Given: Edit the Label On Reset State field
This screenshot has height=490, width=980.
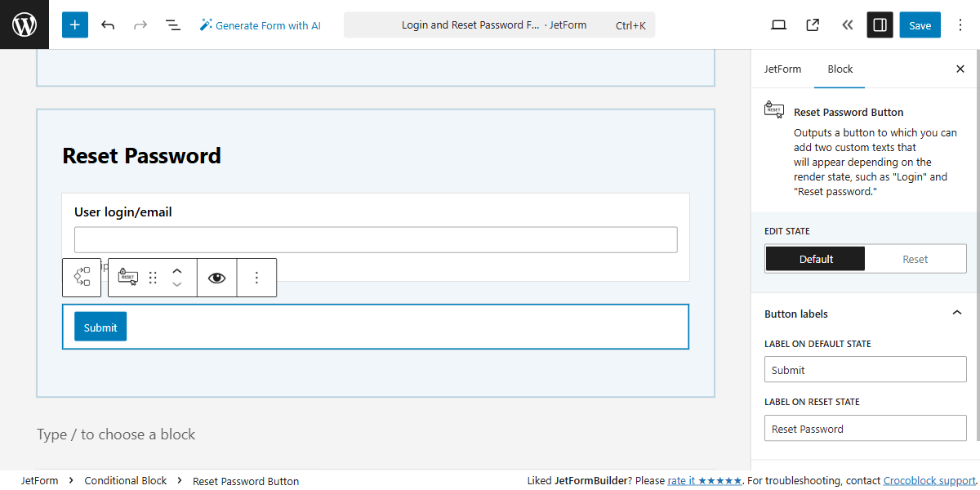Looking at the screenshot, I should [x=865, y=428].
